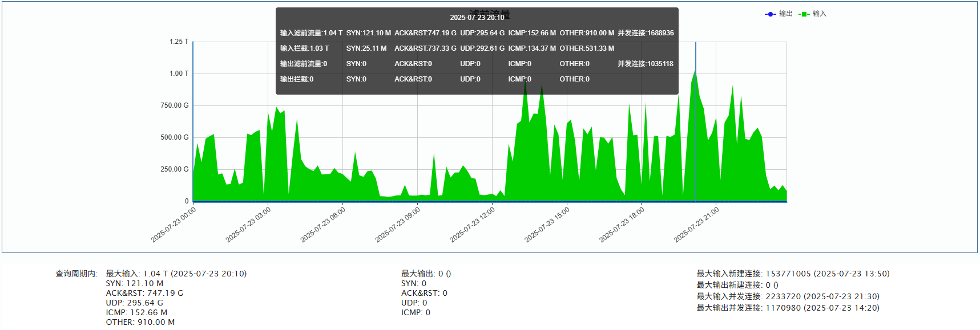This screenshot has width=980, height=330.
Task: Toggle the 输出 series via legend text
Action: point(785,14)
